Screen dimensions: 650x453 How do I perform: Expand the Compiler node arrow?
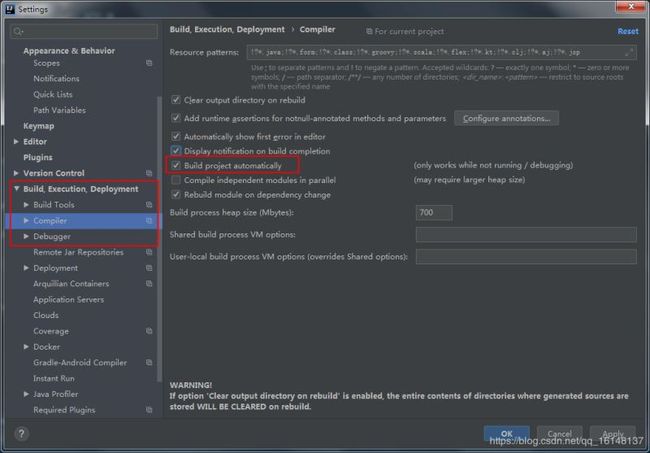(x=26, y=220)
